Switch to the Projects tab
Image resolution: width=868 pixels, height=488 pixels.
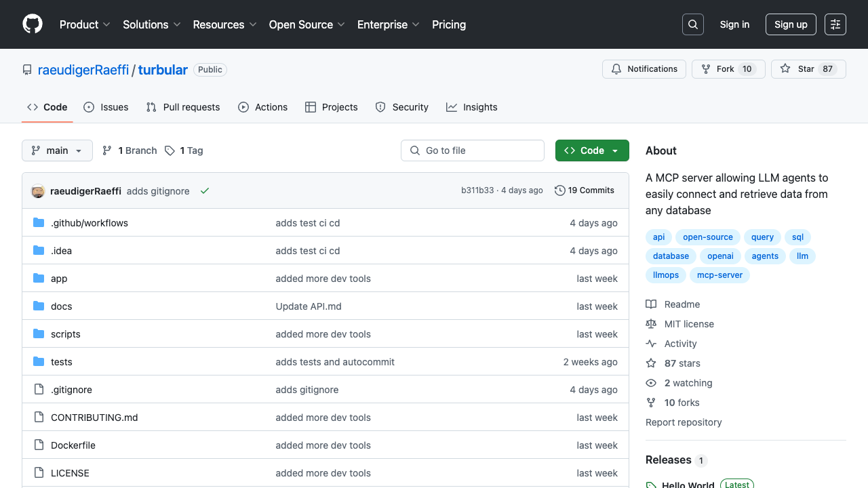pos(332,107)
